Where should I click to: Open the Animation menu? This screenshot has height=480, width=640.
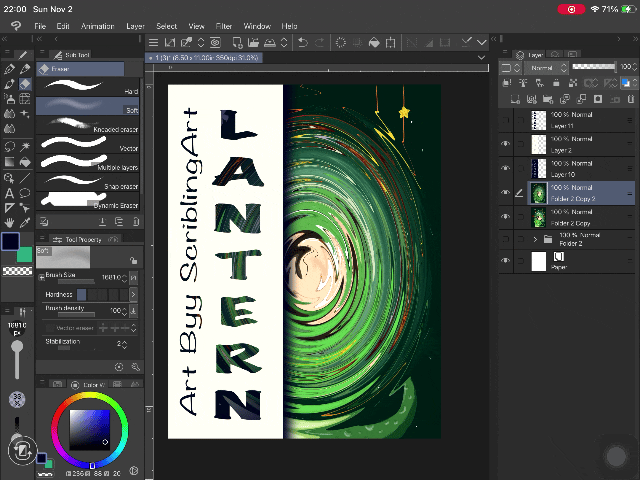[x=97, y=25]
